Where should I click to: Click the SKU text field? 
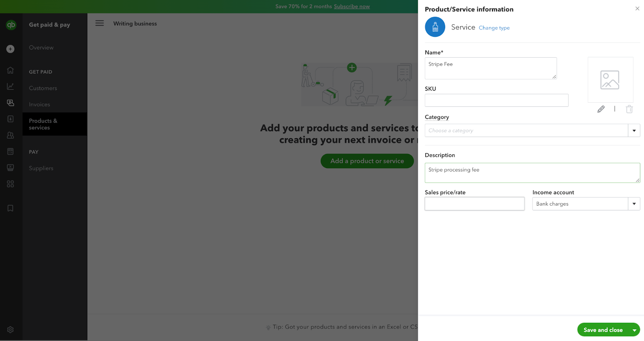pos(496,100)
